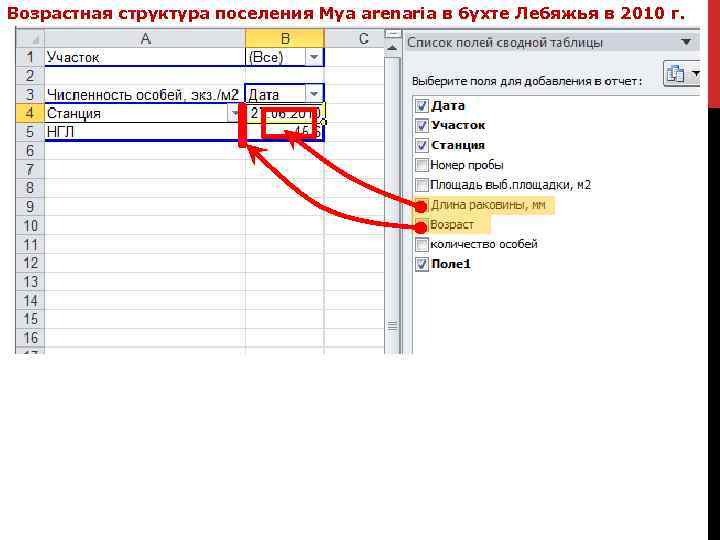Image resolution: width=720 pixels, height=540 pixels.
Task: Click the Возраст field in the list
Action: pyautogui.click(x=452, y=225)
